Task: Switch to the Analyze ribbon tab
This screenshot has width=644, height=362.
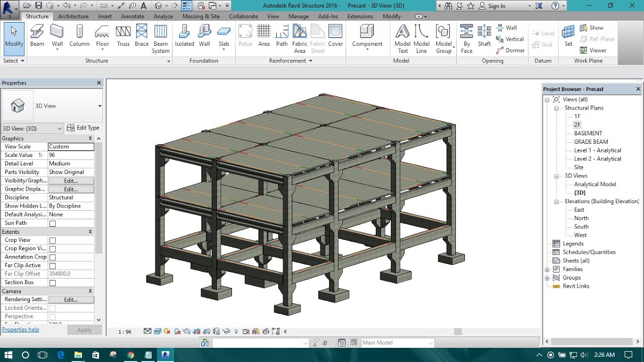Action: click(163, 16)
